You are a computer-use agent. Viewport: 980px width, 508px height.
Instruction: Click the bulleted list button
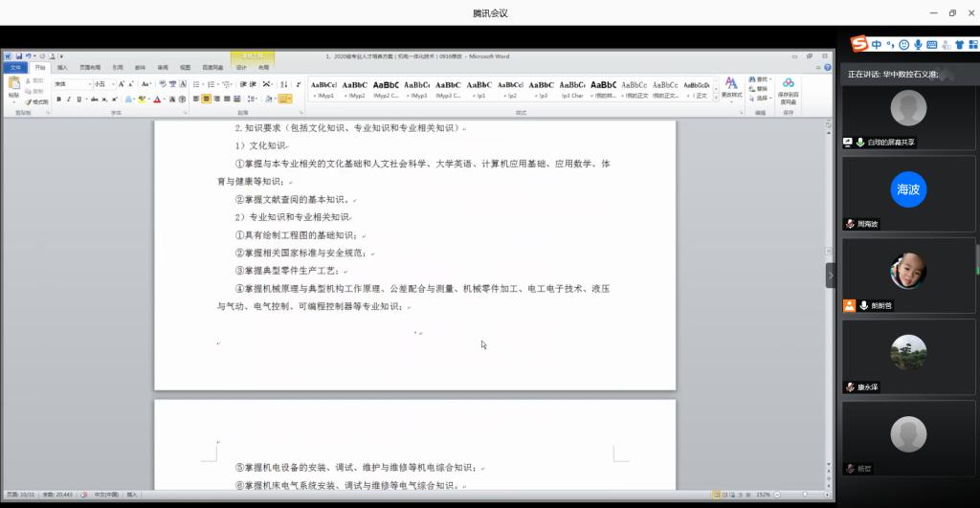pos(196,84)
